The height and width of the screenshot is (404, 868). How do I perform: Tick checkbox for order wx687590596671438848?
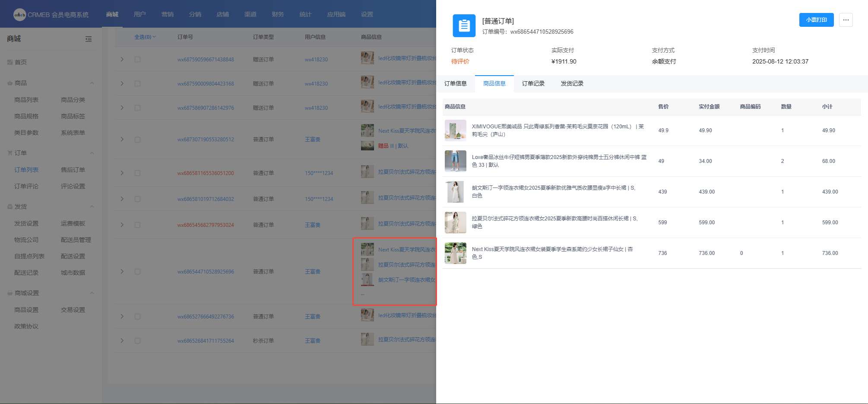(137, 59)
